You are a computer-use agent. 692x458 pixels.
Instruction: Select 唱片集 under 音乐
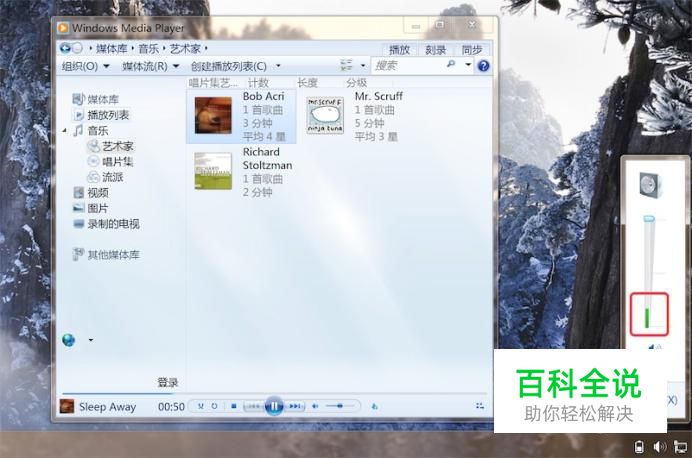point(110,161)
